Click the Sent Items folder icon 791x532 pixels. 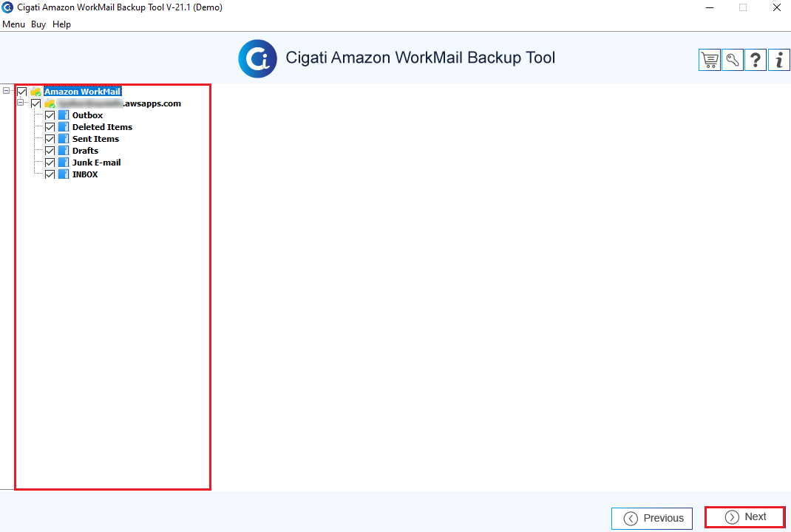[64, 139]
